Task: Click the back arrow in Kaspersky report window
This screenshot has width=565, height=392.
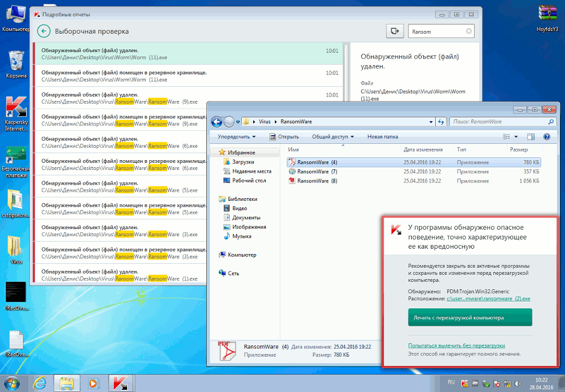Action: click(43, 31)
